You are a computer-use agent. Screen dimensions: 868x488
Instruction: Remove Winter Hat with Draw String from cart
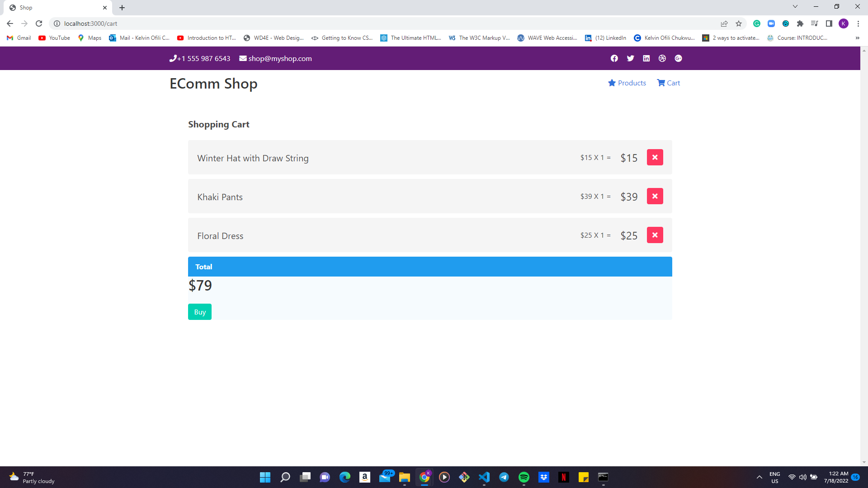point(655,157)
